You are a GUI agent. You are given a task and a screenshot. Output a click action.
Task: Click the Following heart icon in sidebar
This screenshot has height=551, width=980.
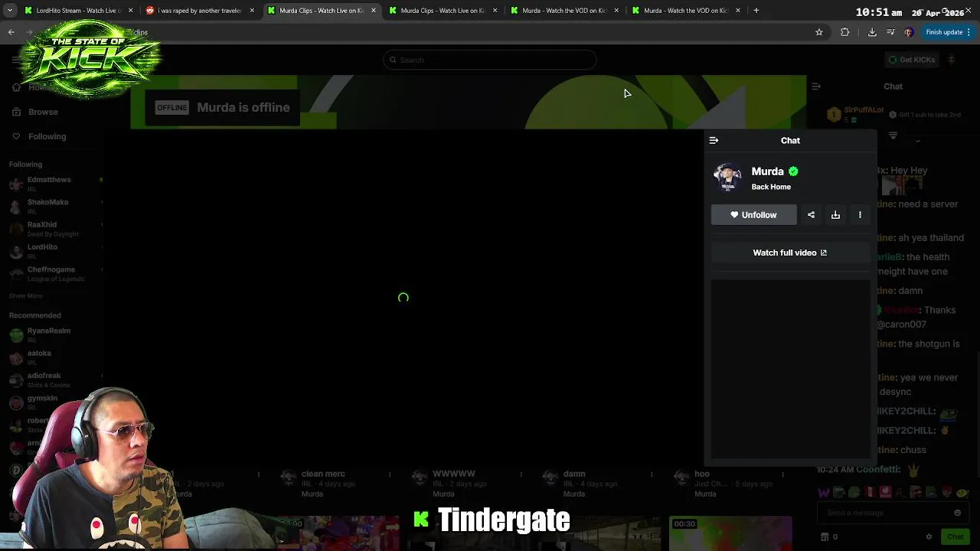16,136
